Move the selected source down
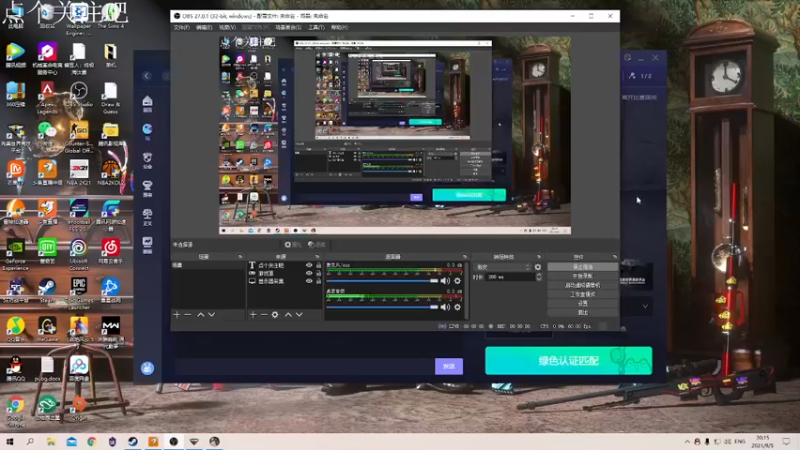This screenshot has height=450, width=800. tap(299, 315)
